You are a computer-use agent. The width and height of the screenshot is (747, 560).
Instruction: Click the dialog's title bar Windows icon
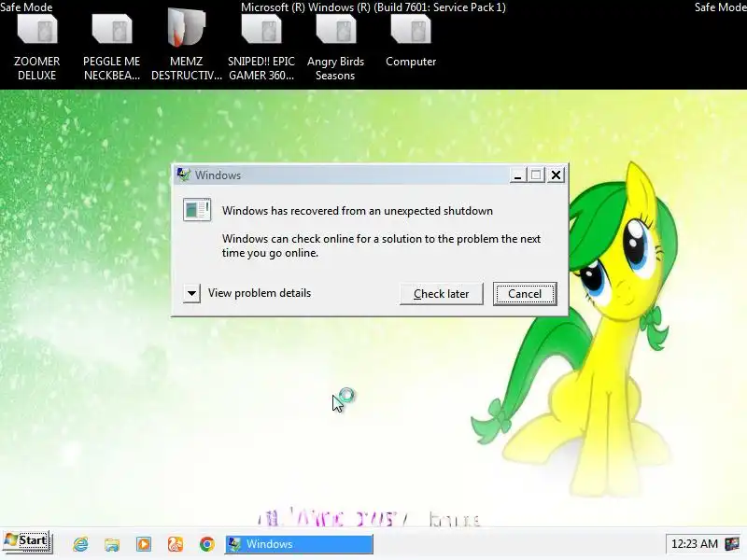pyautogui.click(x=183, y=175)
